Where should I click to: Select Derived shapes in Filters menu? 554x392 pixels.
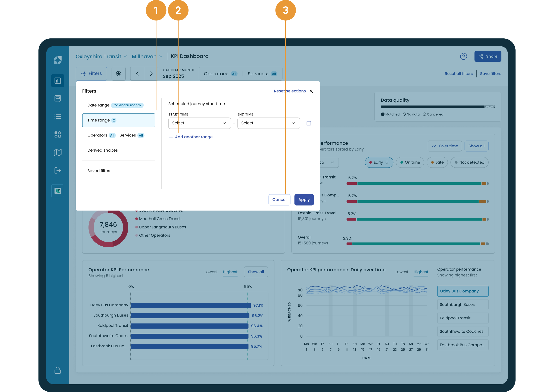(118, 150)
